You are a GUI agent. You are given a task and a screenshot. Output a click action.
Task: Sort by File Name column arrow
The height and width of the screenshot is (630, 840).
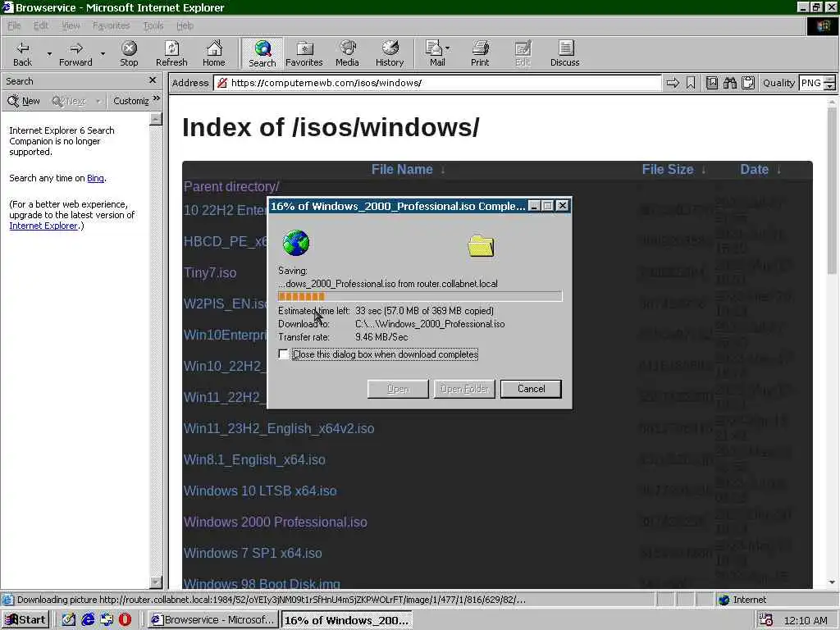point(443,170)
